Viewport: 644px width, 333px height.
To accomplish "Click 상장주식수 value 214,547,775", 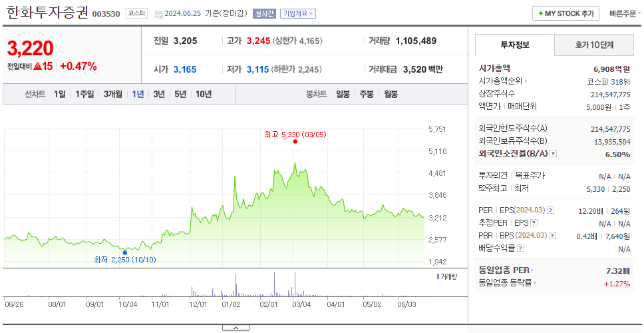I will click(x=610, y=94).
